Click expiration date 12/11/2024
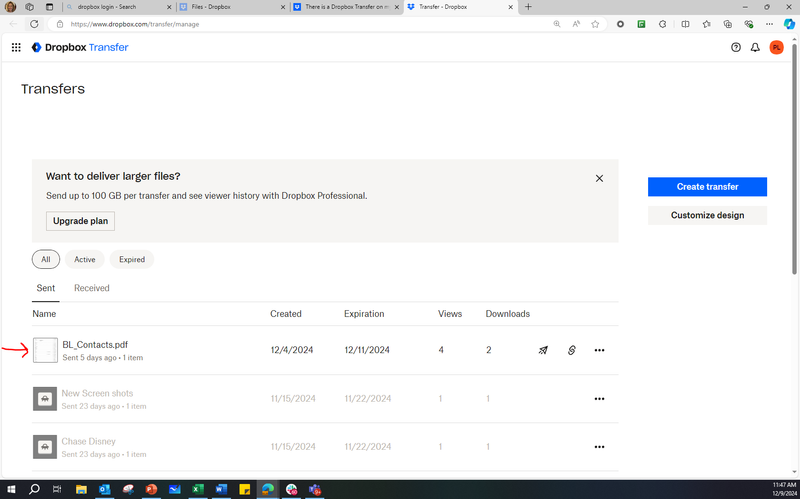800x499 pixels. click(367, 350)
